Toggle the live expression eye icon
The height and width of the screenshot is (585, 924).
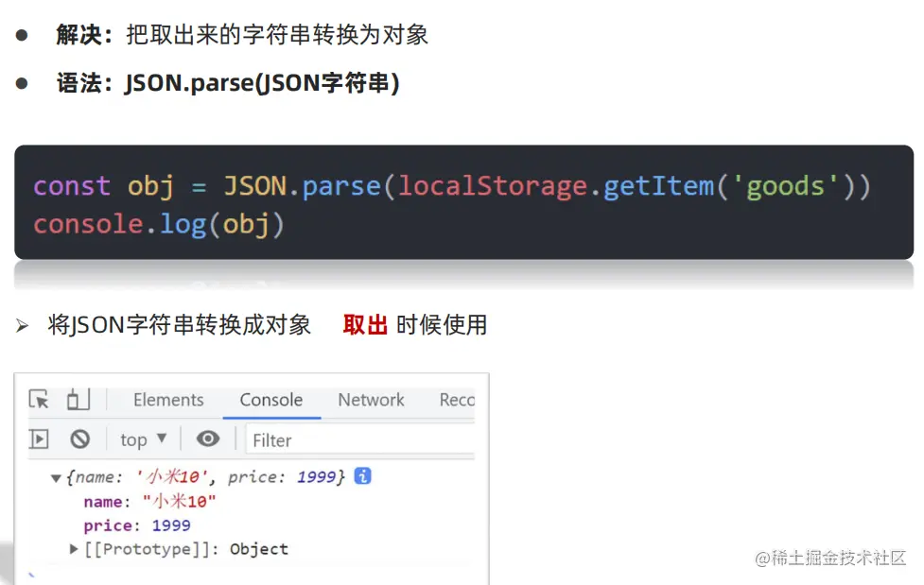(x=208, y=439)
